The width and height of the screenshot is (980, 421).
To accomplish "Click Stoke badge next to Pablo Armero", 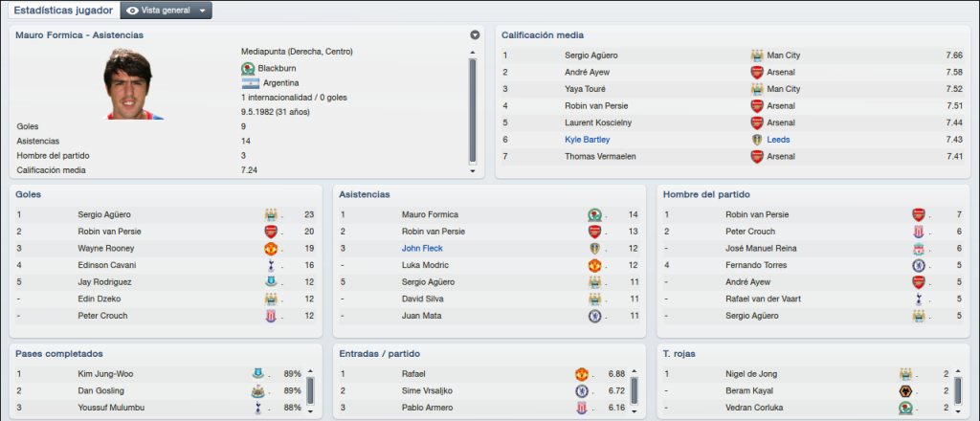I will click(581, 408).
